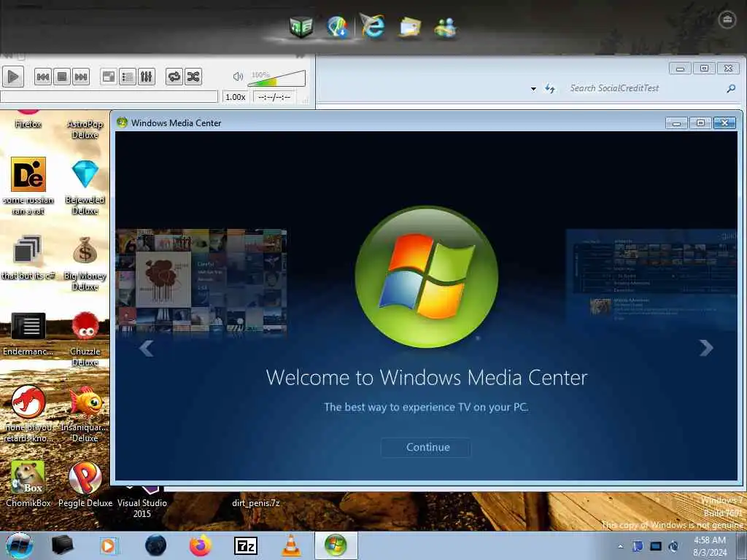Mute VLC using the speaker icon
Screen dimensions: 747x560
(x=238, y=77)
